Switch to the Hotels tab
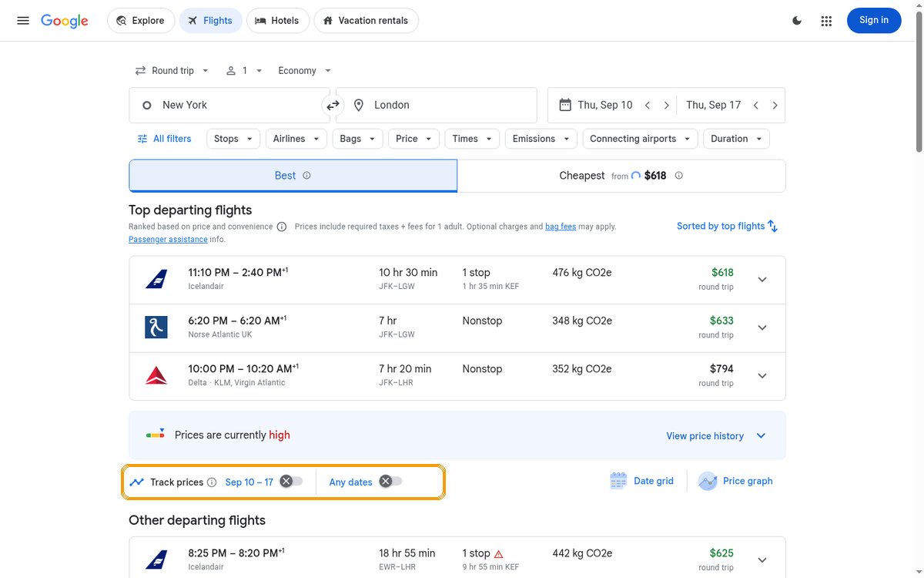 [x=277, y=21]
